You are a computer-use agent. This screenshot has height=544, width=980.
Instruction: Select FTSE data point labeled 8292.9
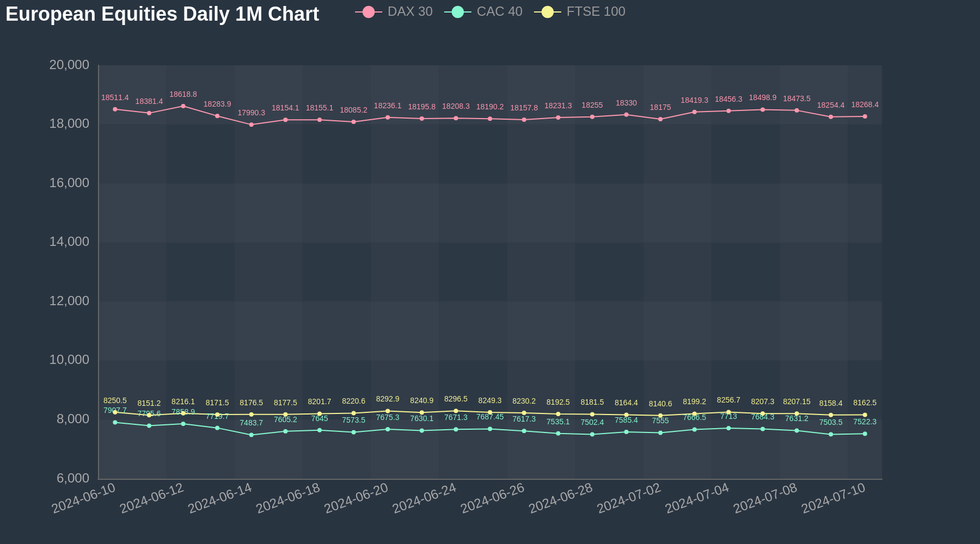(388, 411)
